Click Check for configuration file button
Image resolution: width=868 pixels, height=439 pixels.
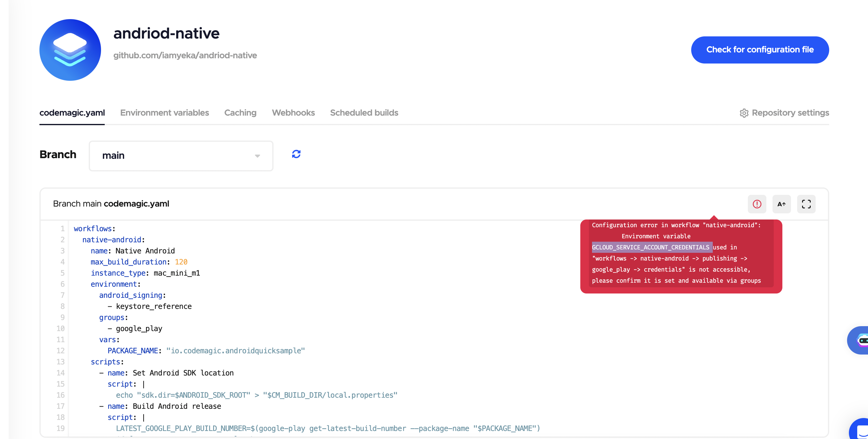point(760,50)
